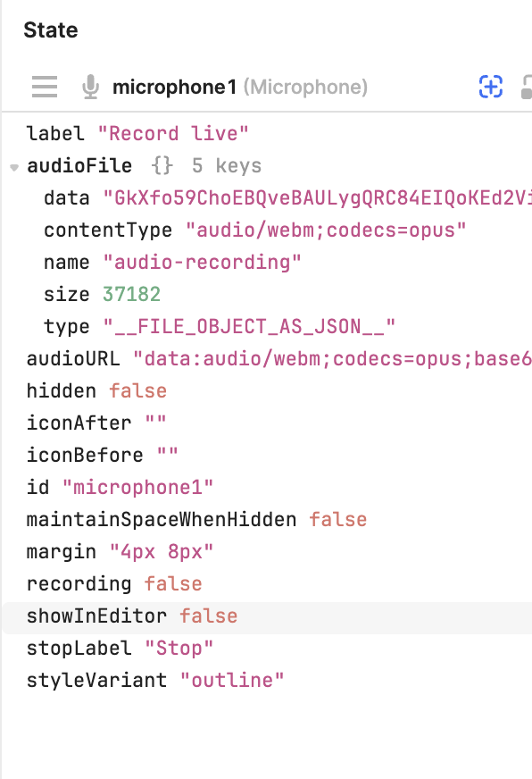Open the hamburger menu icon
Screen dimensions: 532x779
44,87
